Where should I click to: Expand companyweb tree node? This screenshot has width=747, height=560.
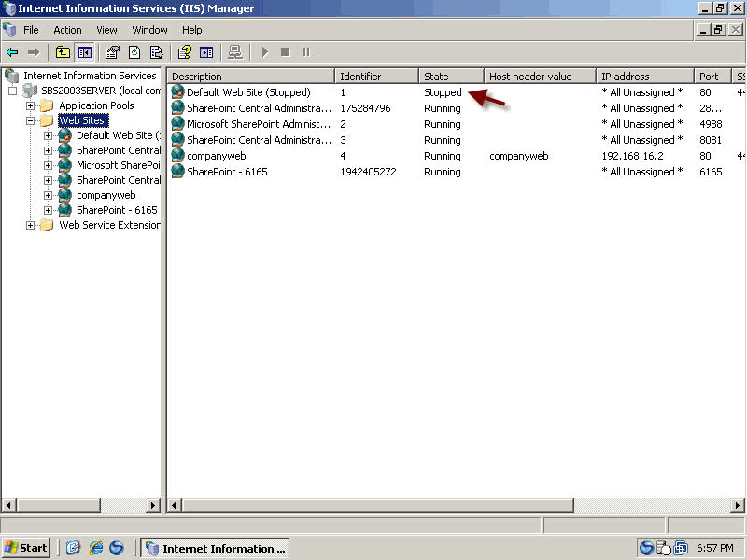(48, 195)
